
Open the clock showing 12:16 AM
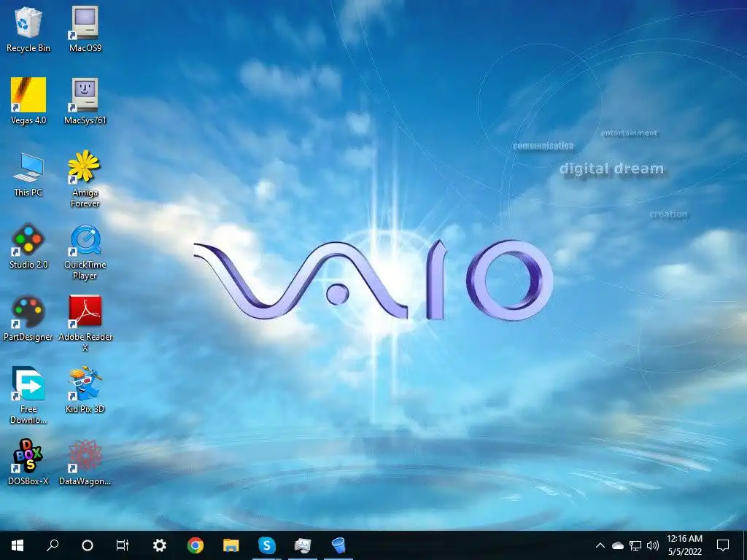coord(684,545)
